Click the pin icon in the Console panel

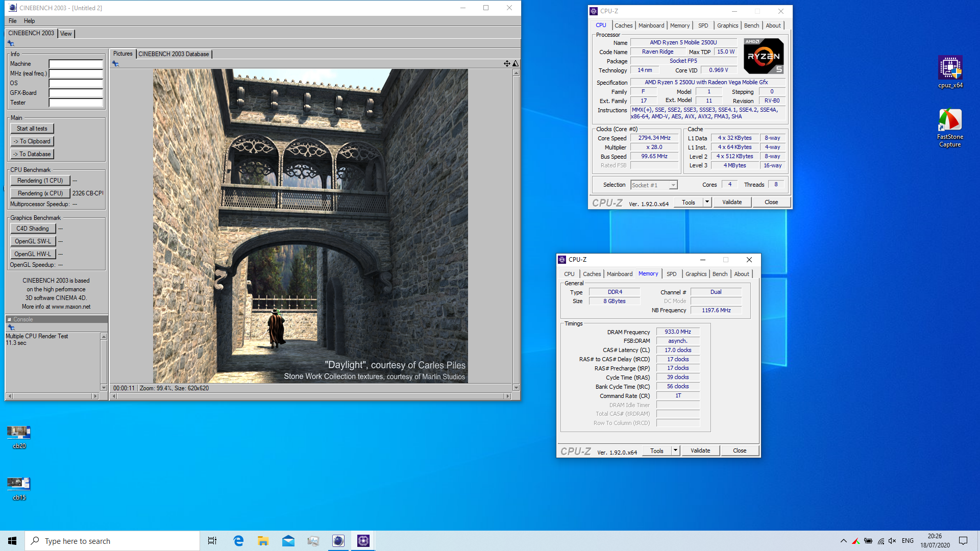pyautogui.click(x=11, y=328)
